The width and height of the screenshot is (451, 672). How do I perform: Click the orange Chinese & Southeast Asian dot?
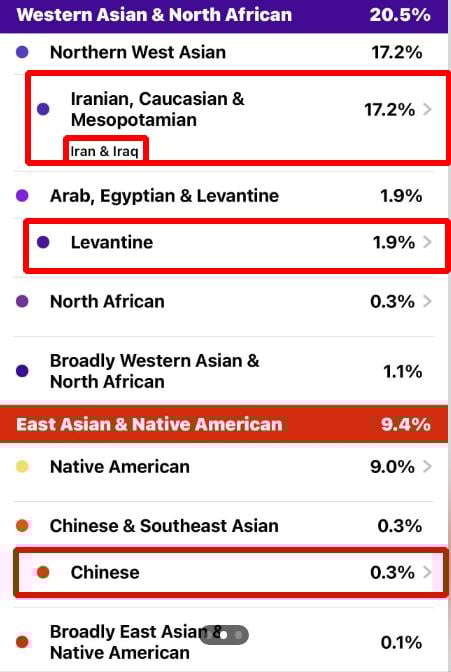point(22,525)
